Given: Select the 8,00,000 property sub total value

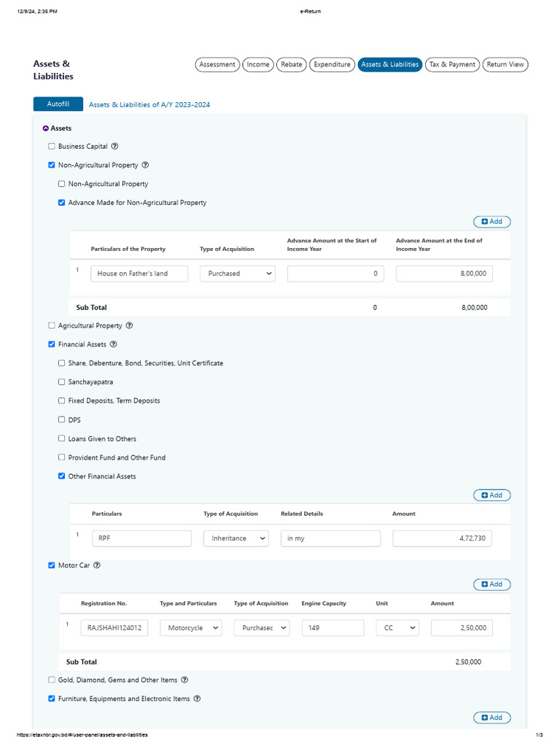Looking at the screenshot, I should 474,307.
